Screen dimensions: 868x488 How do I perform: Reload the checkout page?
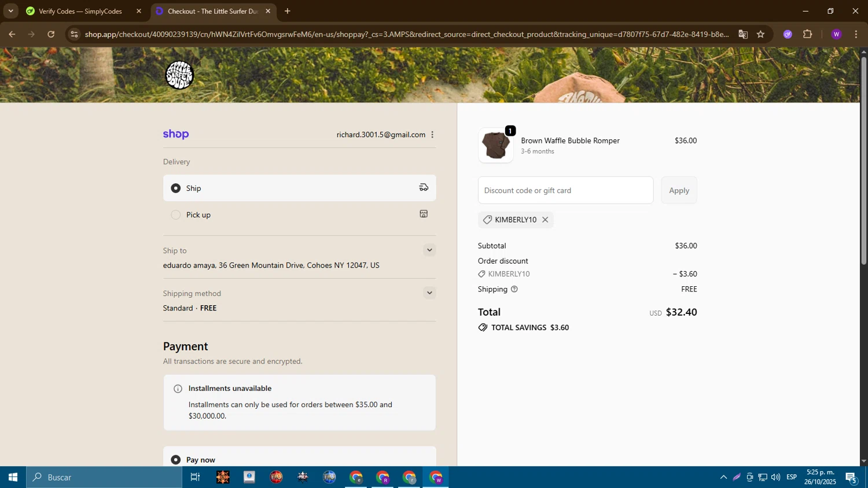tap(51, 34)
